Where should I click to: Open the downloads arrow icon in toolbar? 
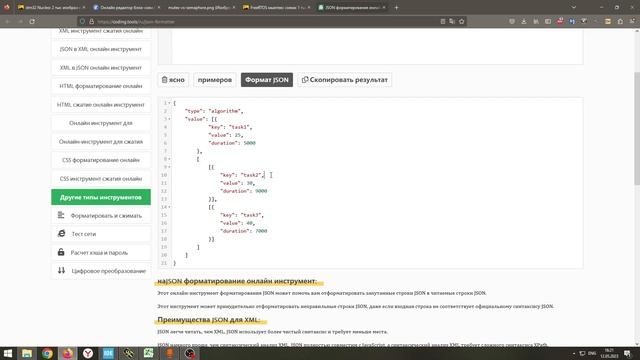pyautogui.click(x=524, y=21)
